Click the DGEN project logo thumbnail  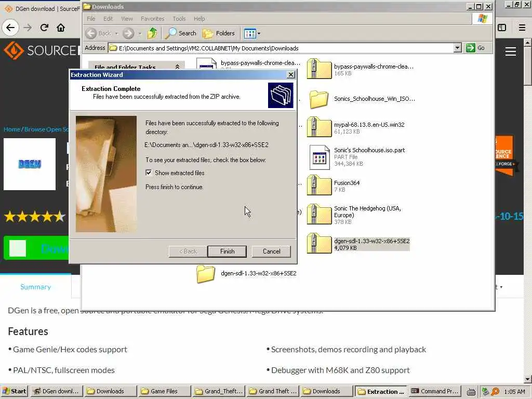click(30, 164)
